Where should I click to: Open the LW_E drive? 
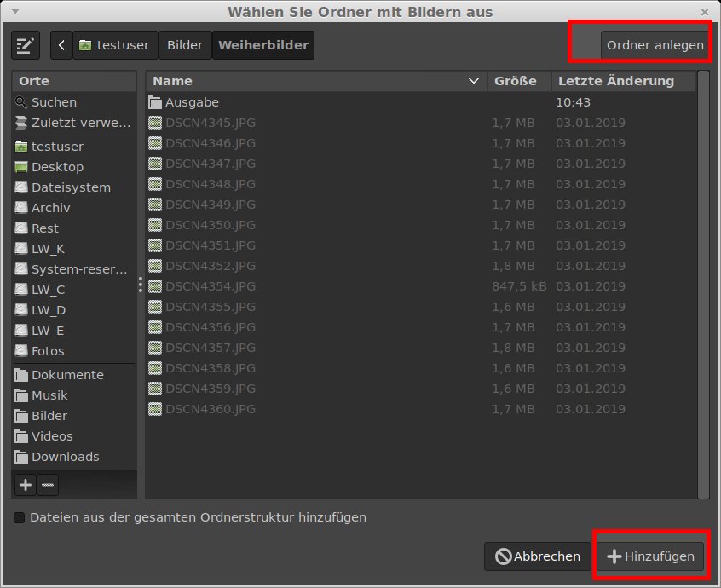pos(74,331)
